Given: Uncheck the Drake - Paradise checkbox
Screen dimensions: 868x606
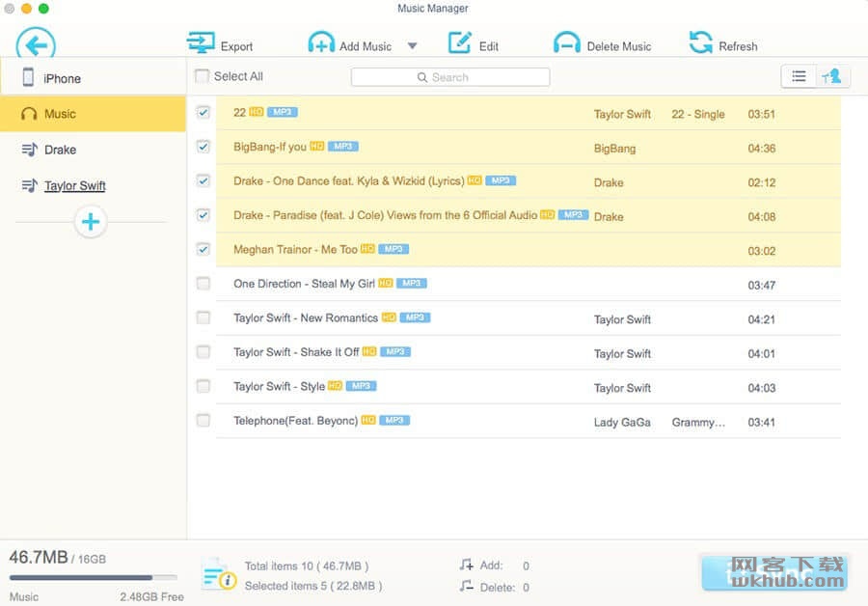Looking at the screenshot, I should coord(203,215).
